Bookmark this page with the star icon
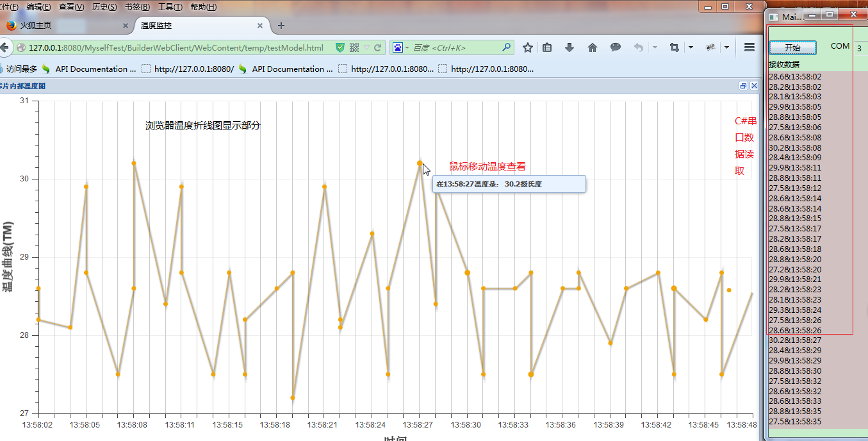Screen dimensions: 868x441 pos(528,47)
